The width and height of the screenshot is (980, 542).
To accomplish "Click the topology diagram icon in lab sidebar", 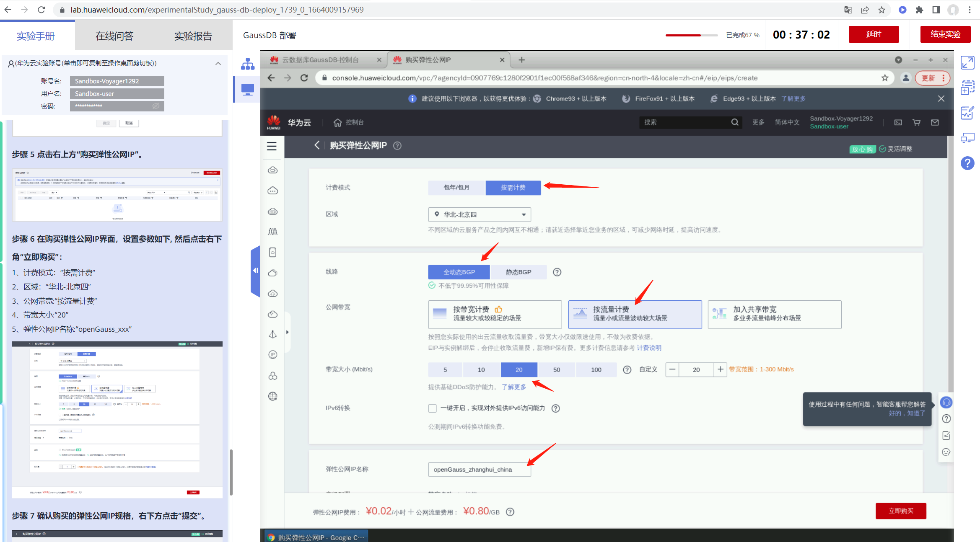I will pos(248,64).
